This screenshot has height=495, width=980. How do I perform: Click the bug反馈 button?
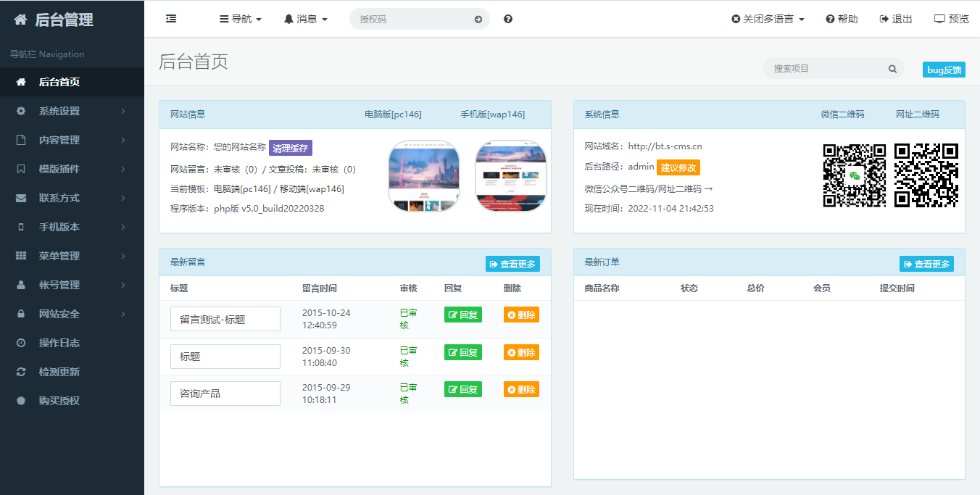944,70
